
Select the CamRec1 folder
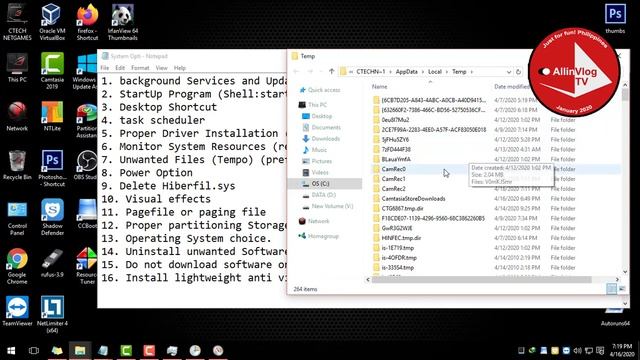point(393,179)
